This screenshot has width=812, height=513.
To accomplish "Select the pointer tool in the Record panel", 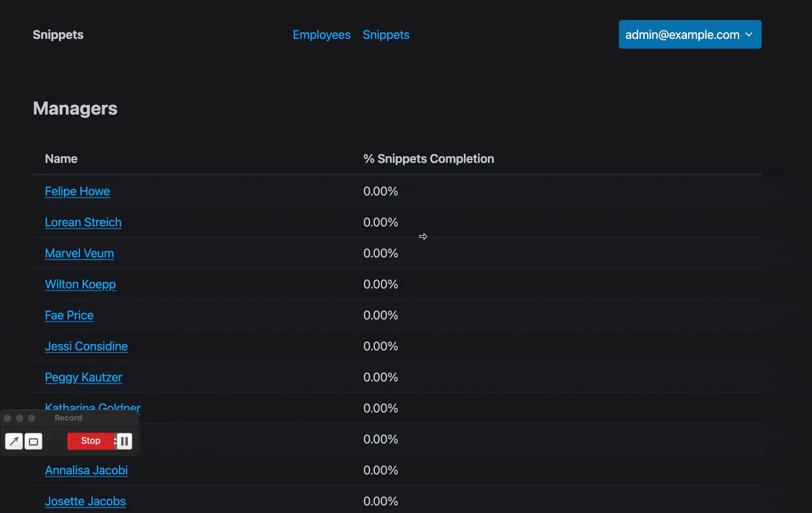I will click(x=14, y=441).
